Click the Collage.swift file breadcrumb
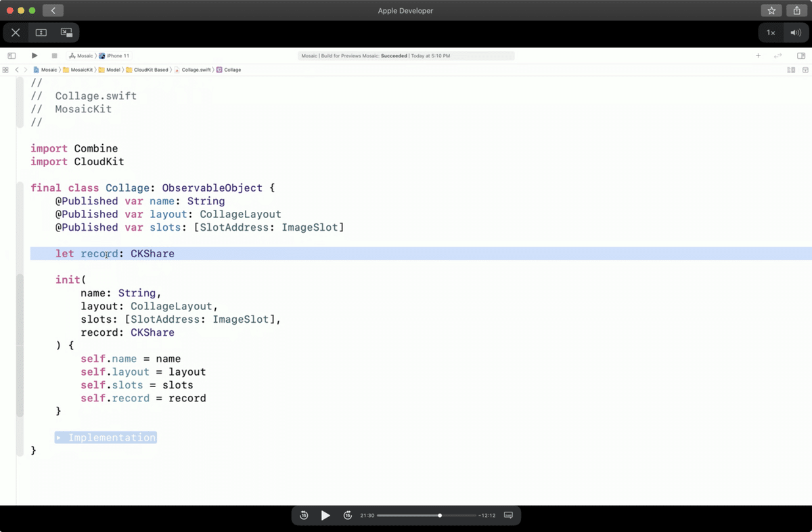Image resolution: width=812 pixels, height=532 pixels. pos(193,70)
